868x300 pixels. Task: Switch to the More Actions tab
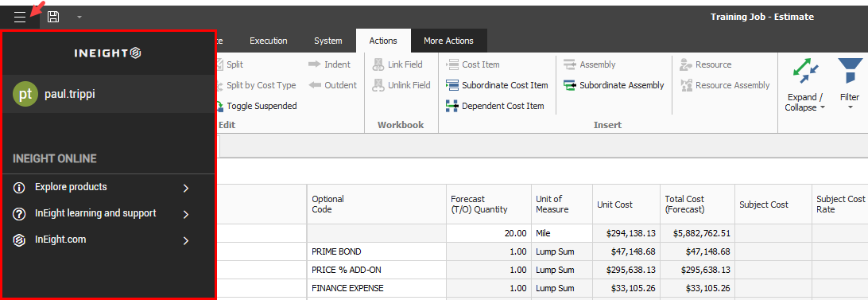point(448,41)
